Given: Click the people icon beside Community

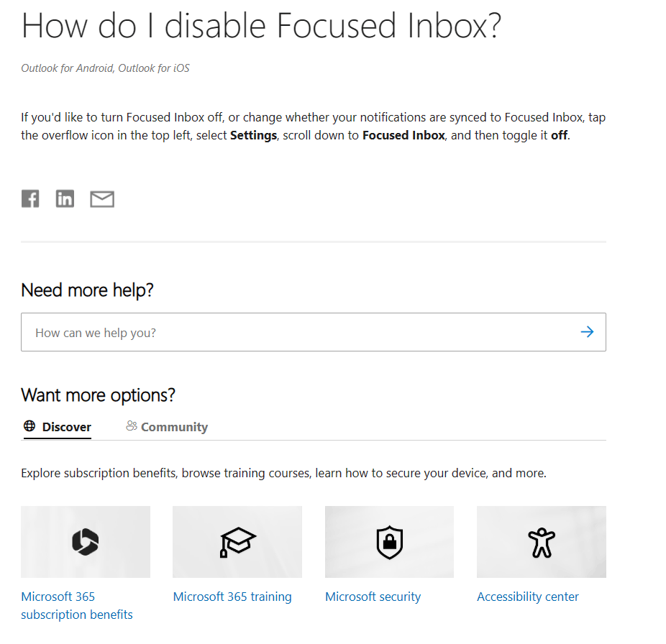Looking at the screenshot, I should 132,425.
